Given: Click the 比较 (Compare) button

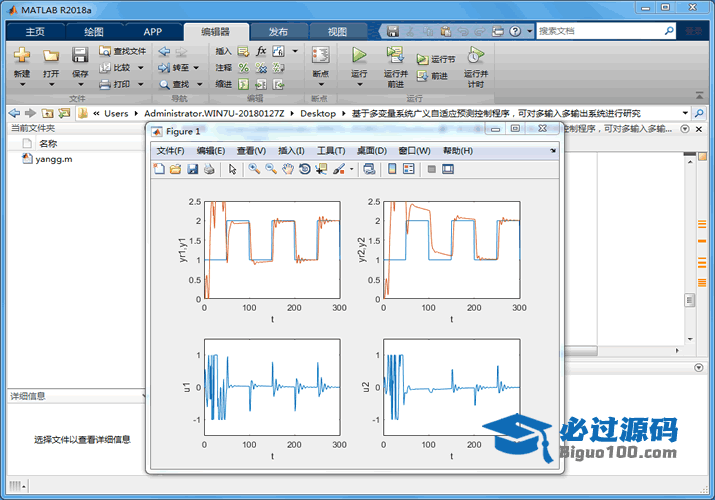Looking at the screenshot, I should (x=116, y=67).
